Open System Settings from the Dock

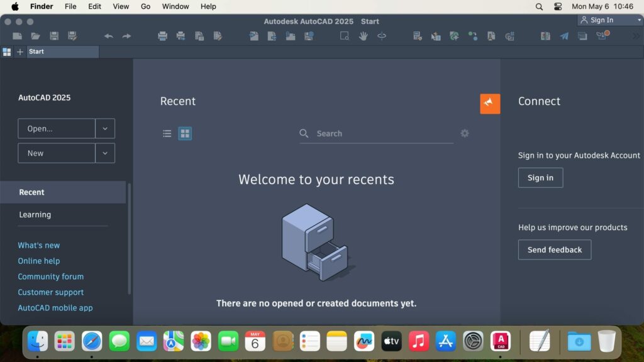coord(473,341)
